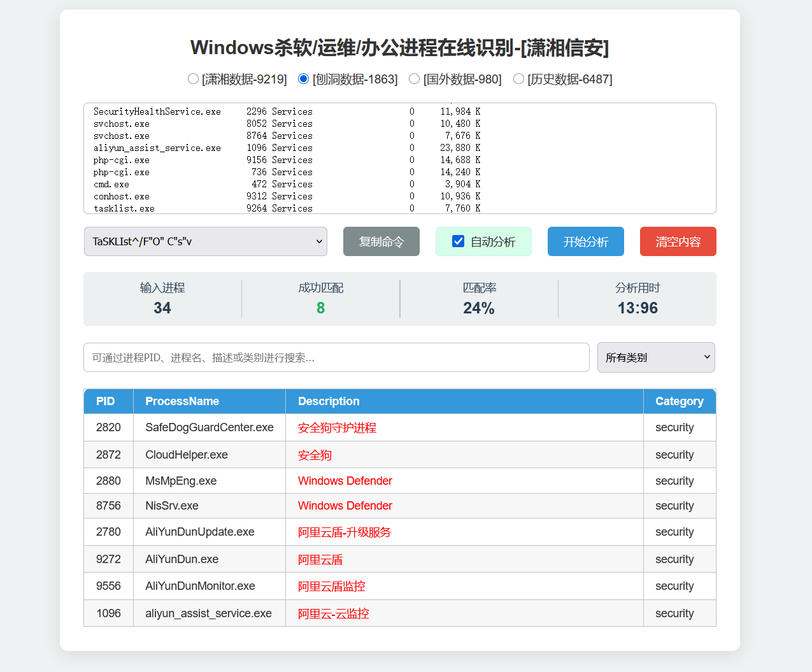Open the tasklist command dropdown
The width and height of the screenshot is (812, 672).
205,241
